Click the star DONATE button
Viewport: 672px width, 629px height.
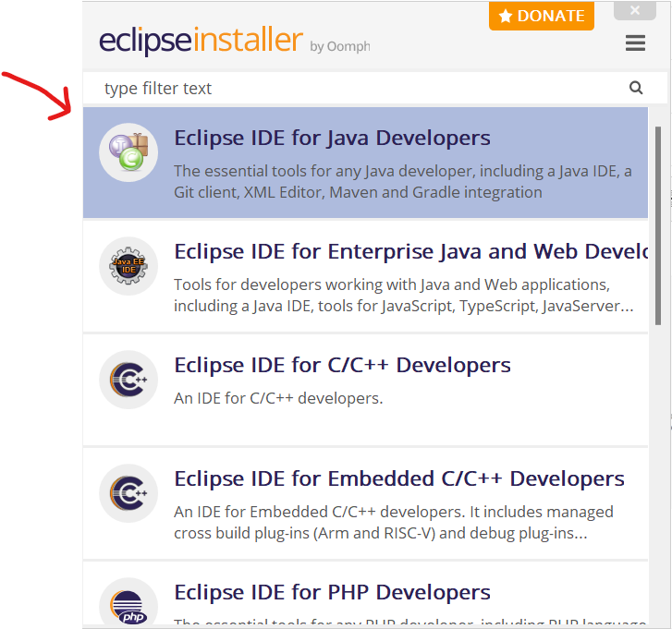[542, 16]
